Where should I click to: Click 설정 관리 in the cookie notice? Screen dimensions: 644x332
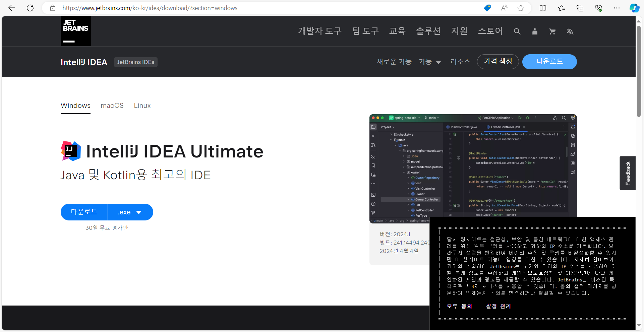(499, 306)
